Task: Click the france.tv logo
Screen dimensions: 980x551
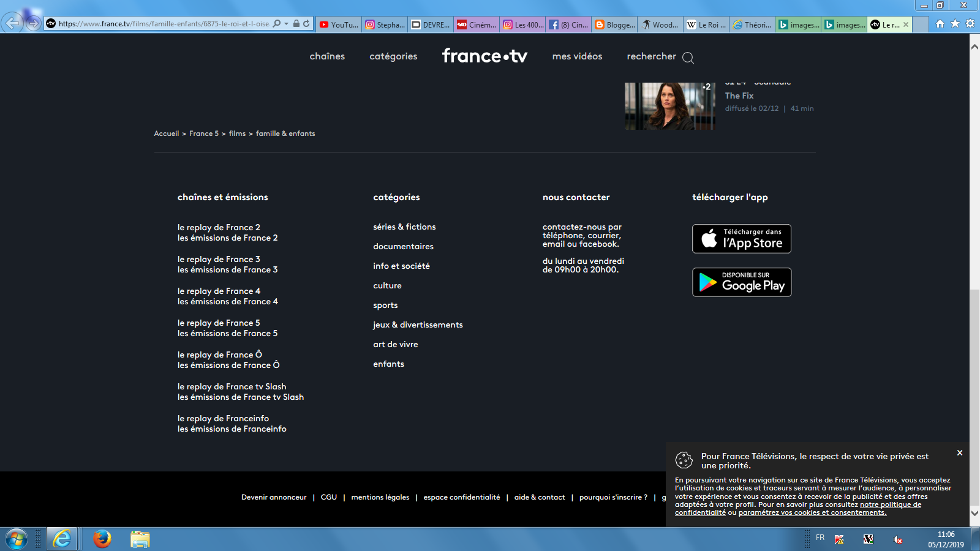Action: (484, 56)
